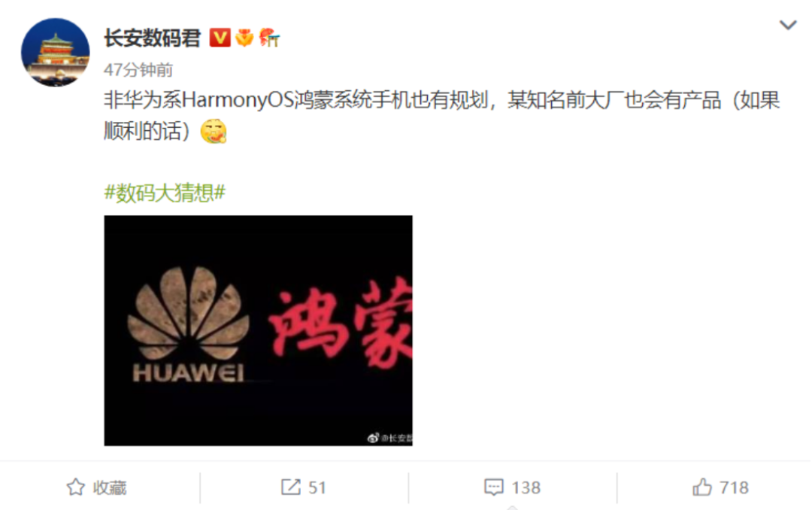
Task: Click the post text about HarmonyOS鸿蒙系统
Action: coord(442,116)
